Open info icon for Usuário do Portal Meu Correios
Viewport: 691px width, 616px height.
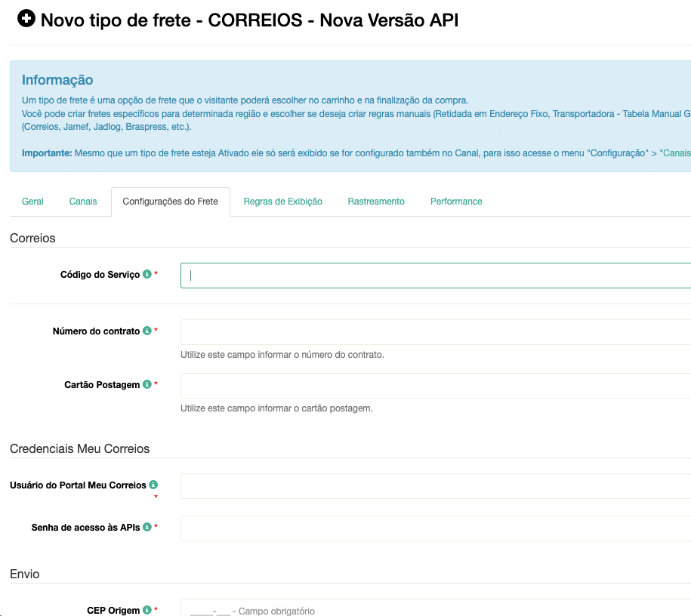pos(153,485)
